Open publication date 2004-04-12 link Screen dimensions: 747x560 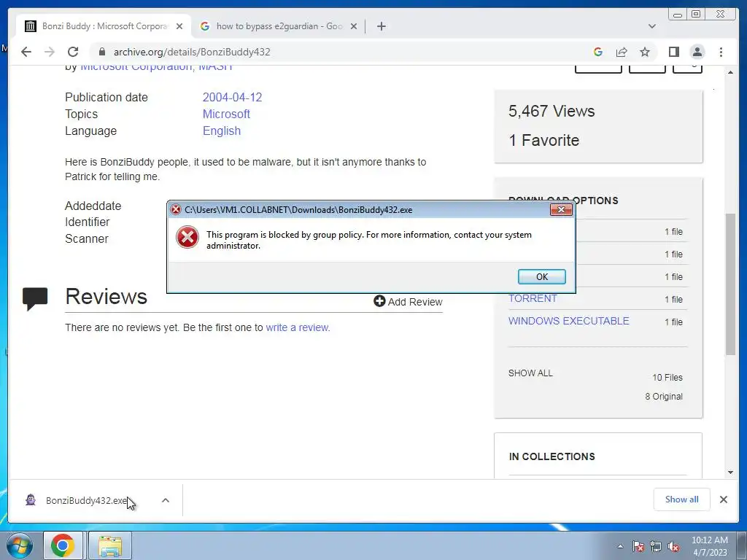(232, 97)
